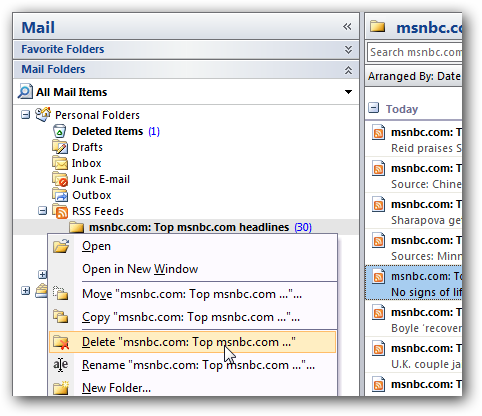Open the Outbox folder icon
Screen dimensions: 482x416
point(60,195)
